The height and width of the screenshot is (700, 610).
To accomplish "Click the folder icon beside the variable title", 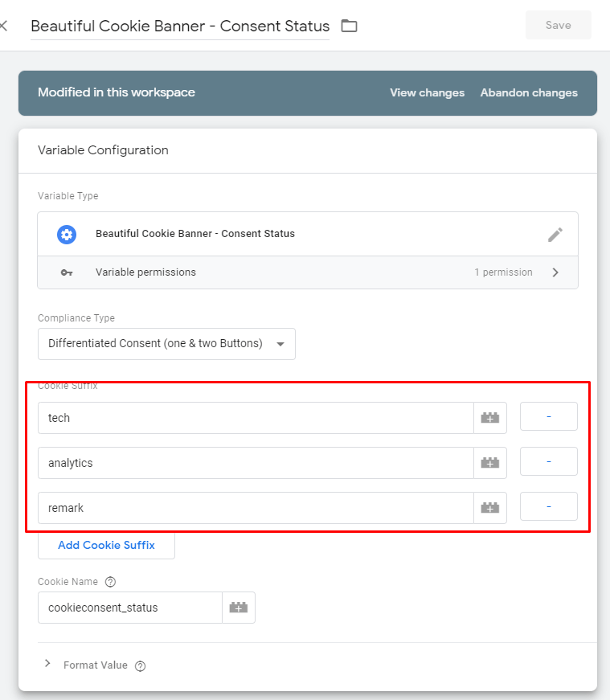I will point(349,26).
